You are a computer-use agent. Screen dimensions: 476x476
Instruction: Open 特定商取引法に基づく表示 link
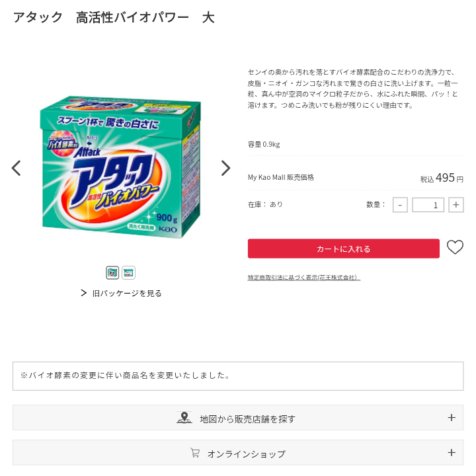304,278
